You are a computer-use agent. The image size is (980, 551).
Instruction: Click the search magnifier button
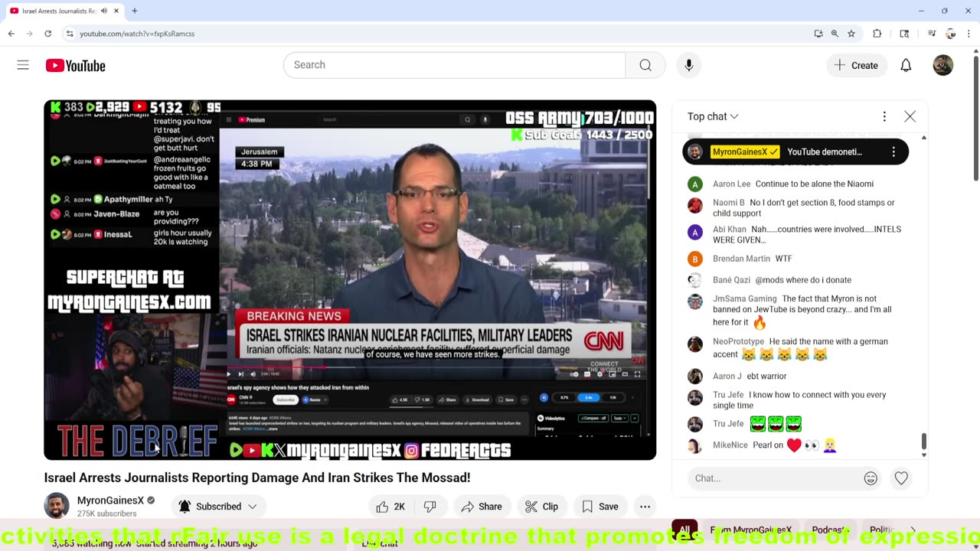click(x=645, y=65)
